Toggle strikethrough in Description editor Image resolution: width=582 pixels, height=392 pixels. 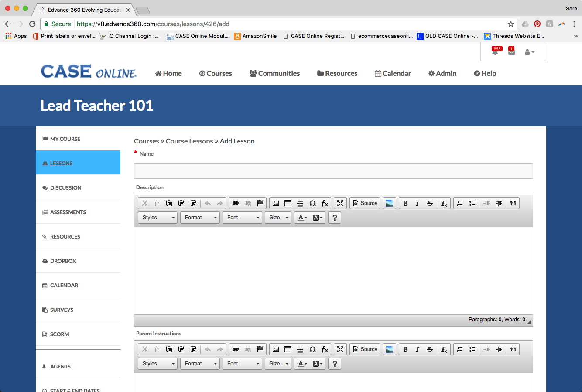tap(430, 203)
